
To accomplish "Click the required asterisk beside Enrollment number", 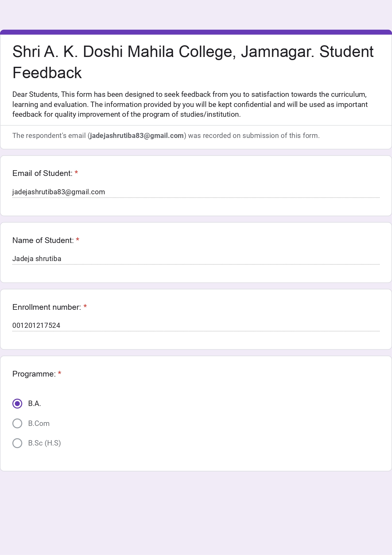I will coord(85,307).
